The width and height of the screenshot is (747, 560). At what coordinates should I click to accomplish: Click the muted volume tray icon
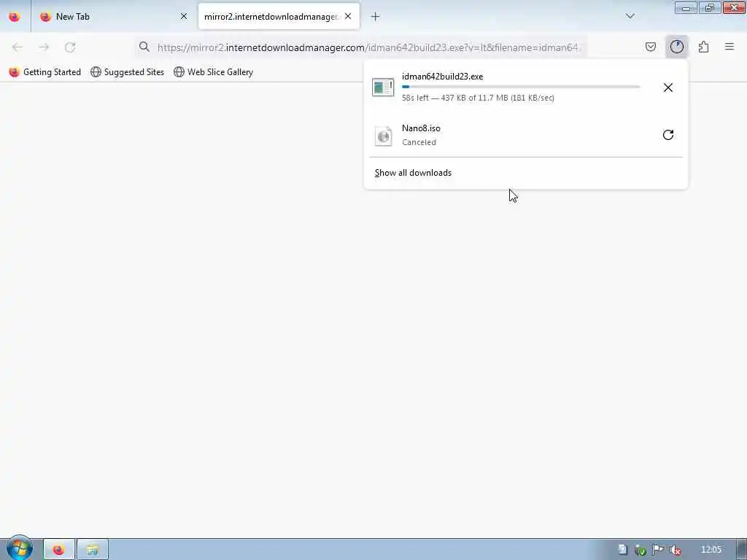click(x=675, y=550)
